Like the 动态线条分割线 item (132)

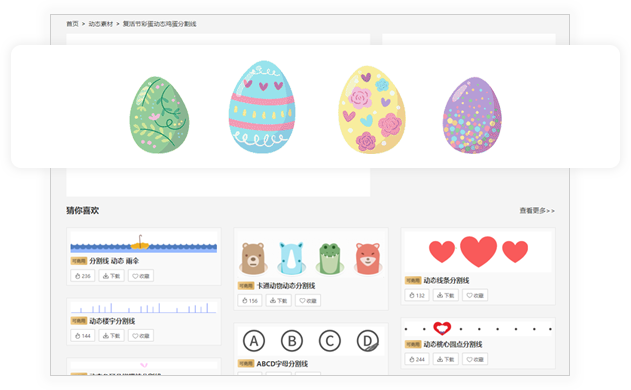coord(417,295)
